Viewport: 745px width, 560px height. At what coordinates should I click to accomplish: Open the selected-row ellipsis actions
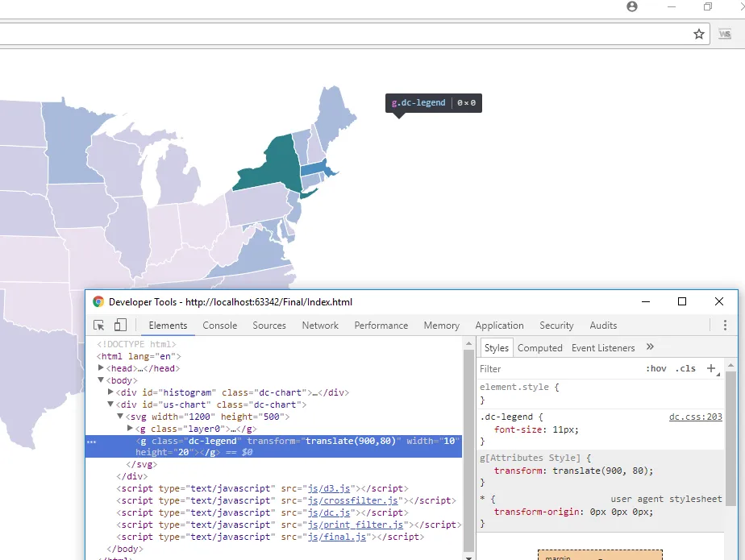click(91, 442)
